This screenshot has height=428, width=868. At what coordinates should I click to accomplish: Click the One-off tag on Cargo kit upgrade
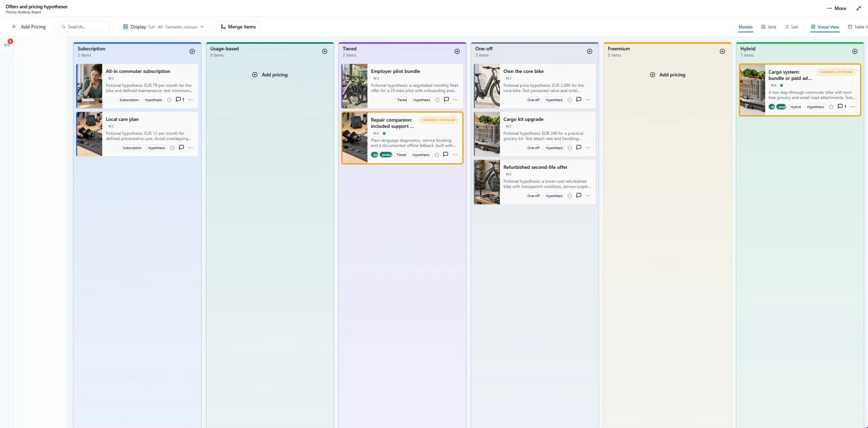point(533,148)
